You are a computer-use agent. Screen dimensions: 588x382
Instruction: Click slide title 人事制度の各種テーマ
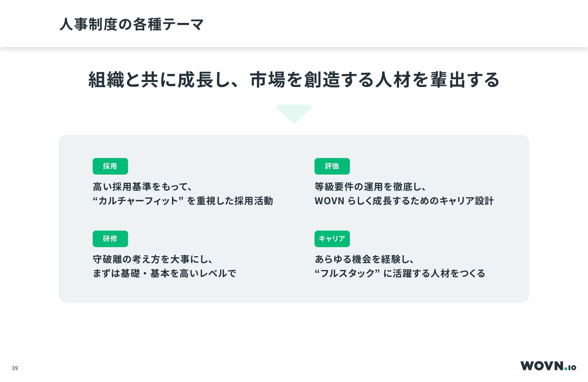tap(132, 24)
